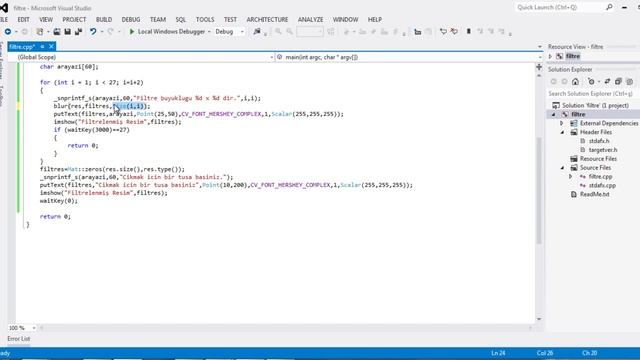Open the TOOLS menu
Viewport: 640px width, 360px height.
tap(205, 20)
